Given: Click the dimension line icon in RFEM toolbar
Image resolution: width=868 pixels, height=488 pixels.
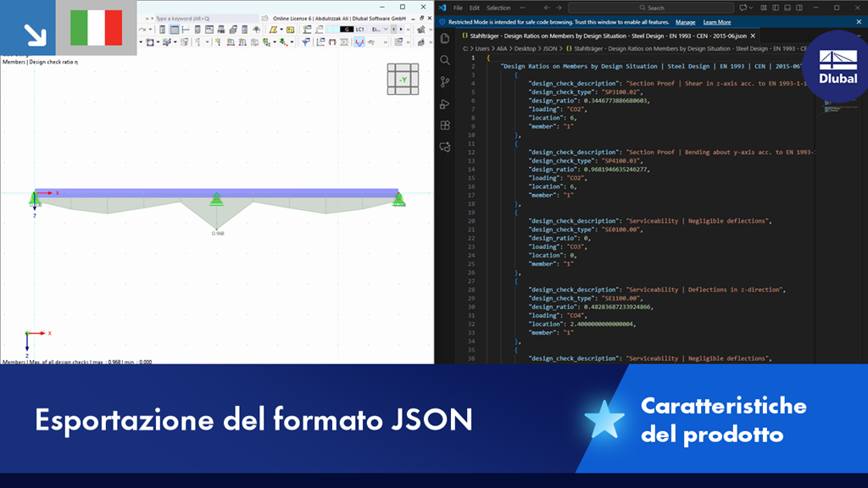Looking at the screenshot, I should [x=186, y=30].
